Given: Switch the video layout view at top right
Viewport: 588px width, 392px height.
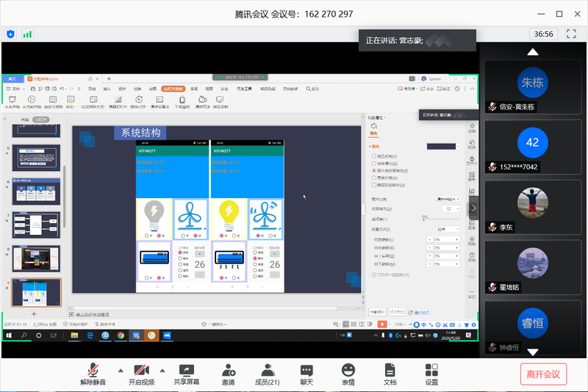Looking at the screenshot, I should click(x=570, y=34).
